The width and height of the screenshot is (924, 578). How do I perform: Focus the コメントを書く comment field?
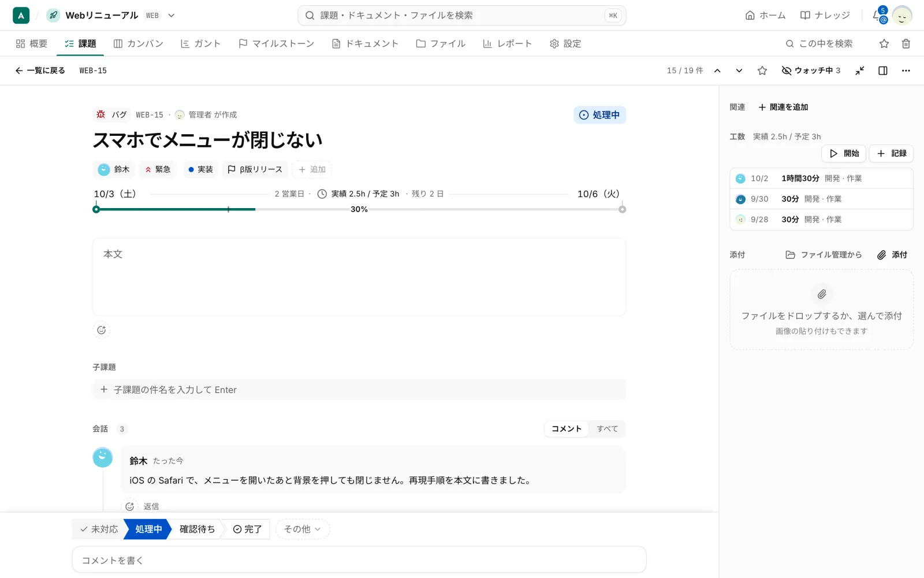click(x=359, y=560)
